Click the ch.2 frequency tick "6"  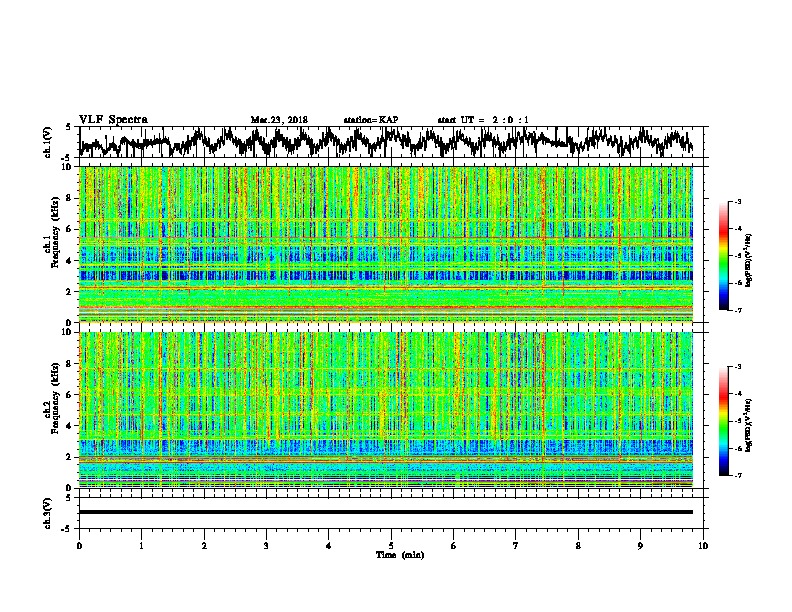(x=71, y=395)
